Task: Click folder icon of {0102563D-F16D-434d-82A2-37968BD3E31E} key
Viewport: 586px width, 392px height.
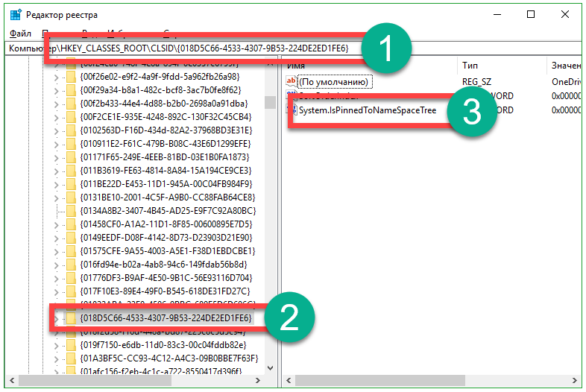Action: (x=71, y=130)
